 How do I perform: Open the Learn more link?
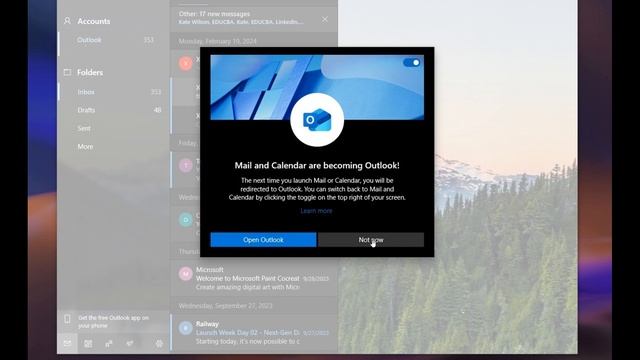click(x=316, y=211)
